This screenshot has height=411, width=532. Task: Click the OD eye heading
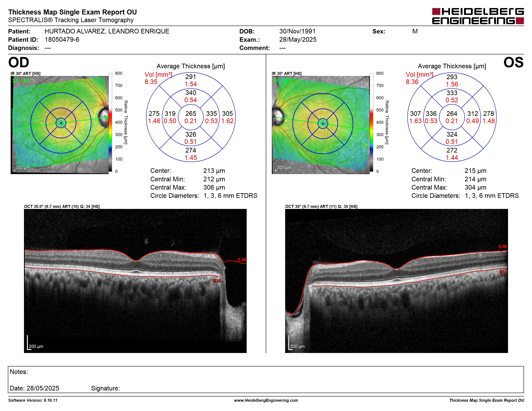tap(19, 63)
